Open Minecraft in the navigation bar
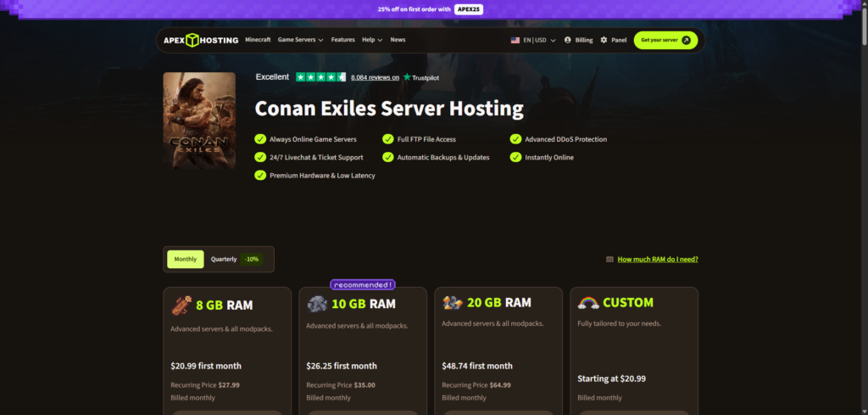The height and width of the screenshot is (415, 868). (x=258, y=40)
